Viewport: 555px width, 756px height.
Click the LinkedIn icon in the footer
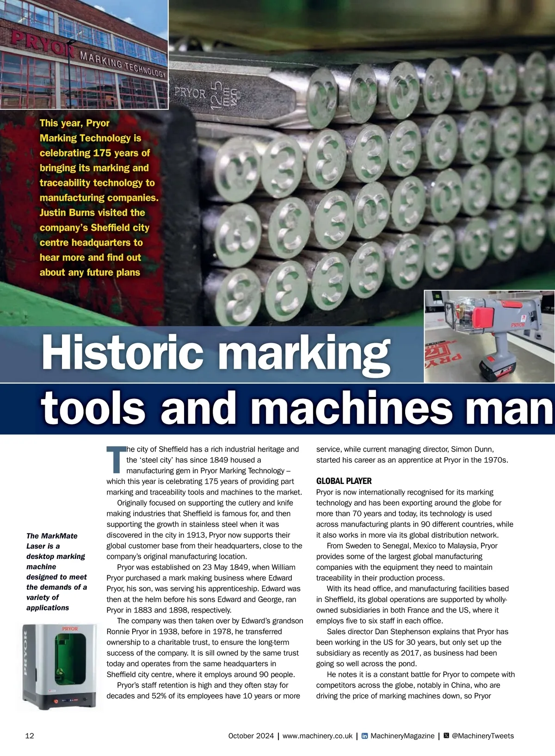(x=364, y=736)
